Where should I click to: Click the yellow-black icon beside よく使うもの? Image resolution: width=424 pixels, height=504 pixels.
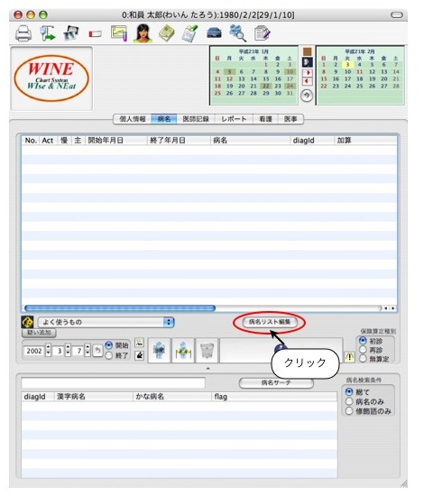(27, 322)
